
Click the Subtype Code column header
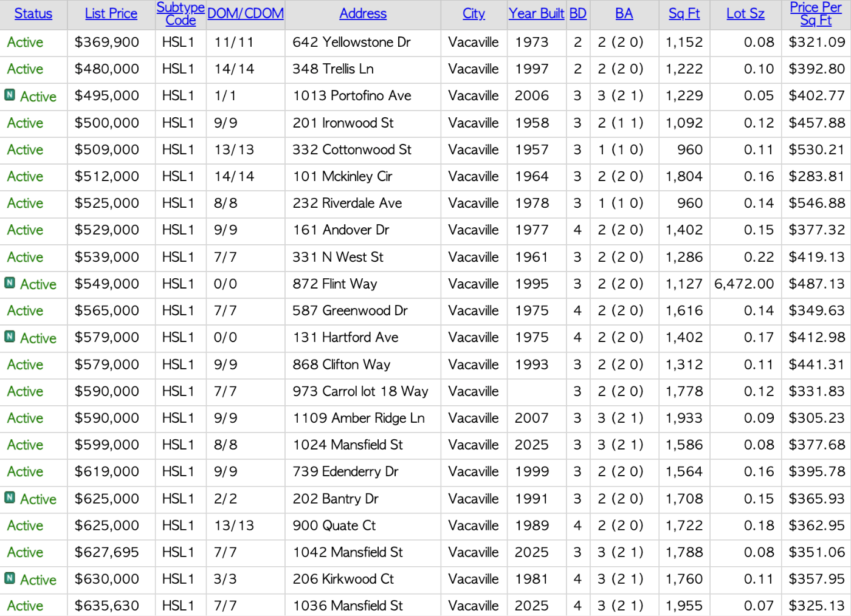point(181,13)
